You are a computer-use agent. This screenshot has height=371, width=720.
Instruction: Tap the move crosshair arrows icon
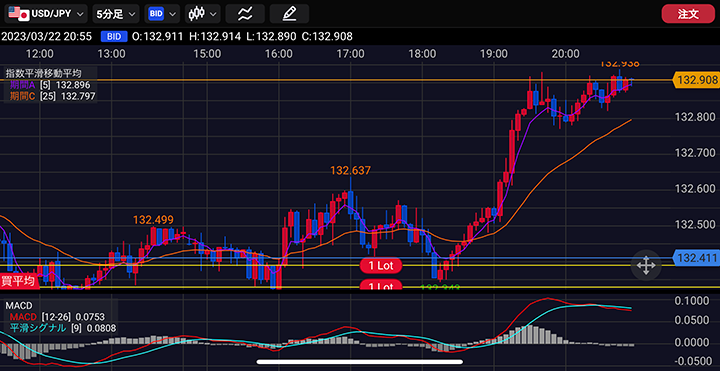click(x=646, y=266)
